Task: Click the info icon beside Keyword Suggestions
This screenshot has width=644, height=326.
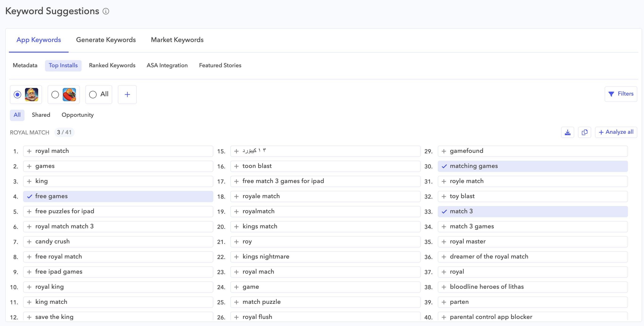Action: click(106, 11)
